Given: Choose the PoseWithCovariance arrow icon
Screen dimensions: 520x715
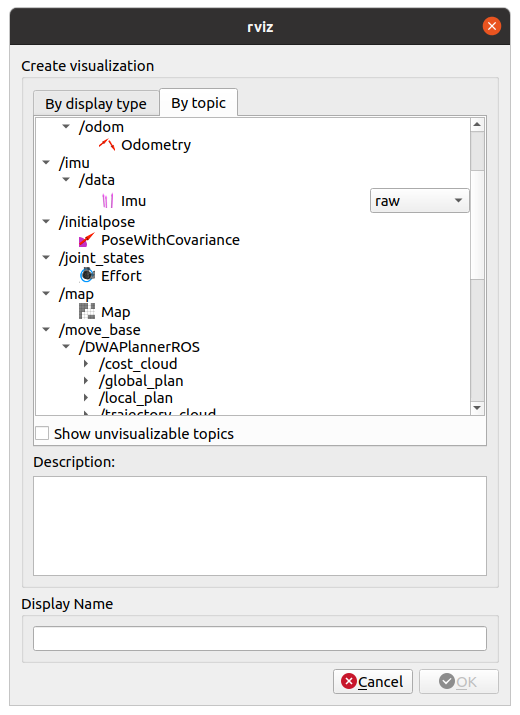Looking at the screenshot, I should click(87, 240).
